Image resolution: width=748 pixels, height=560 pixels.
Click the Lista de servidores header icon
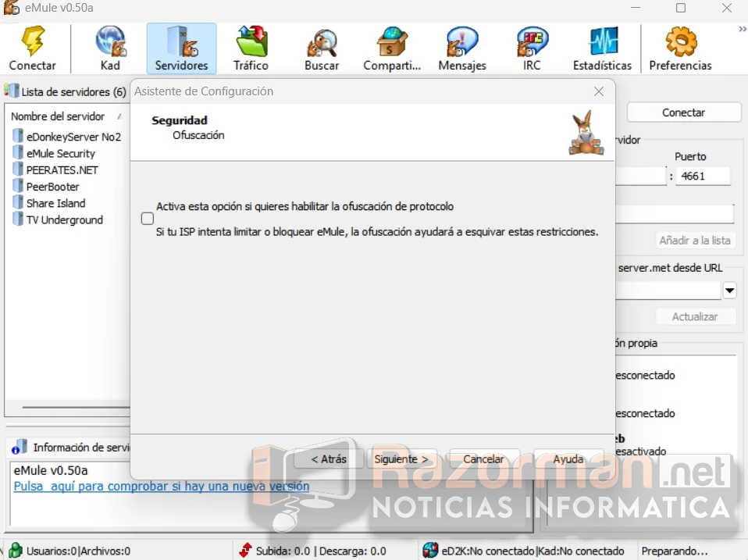(x=12, y=91)
